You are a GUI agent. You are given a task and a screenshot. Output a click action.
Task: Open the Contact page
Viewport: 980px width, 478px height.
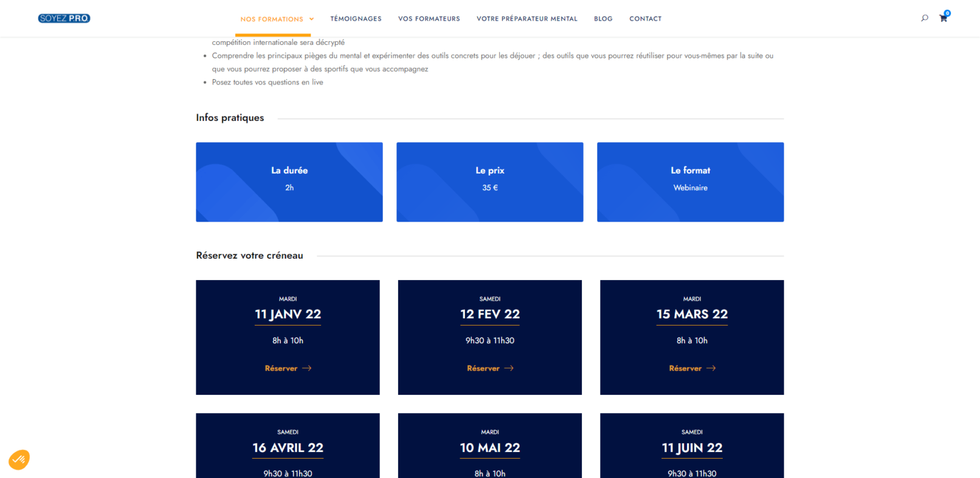[645, 19]
